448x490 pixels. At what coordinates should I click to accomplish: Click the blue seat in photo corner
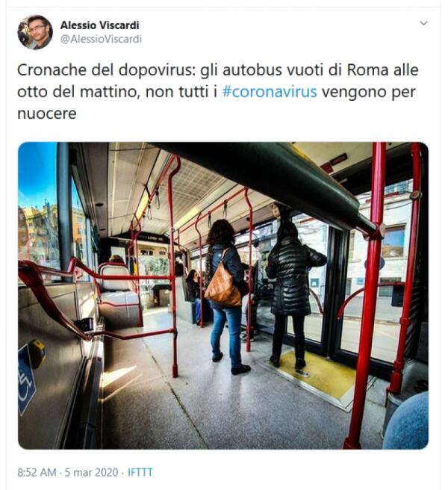pos(407,422)
